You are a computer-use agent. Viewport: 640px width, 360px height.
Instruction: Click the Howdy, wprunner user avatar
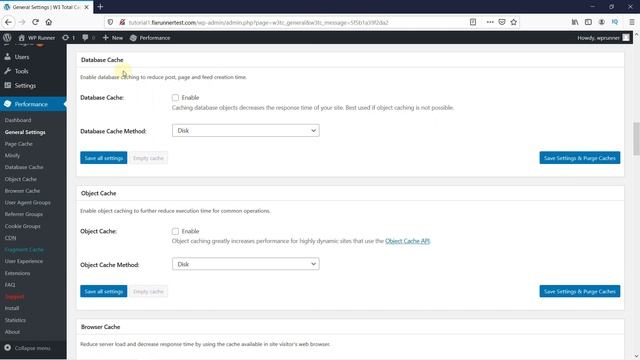626,38
